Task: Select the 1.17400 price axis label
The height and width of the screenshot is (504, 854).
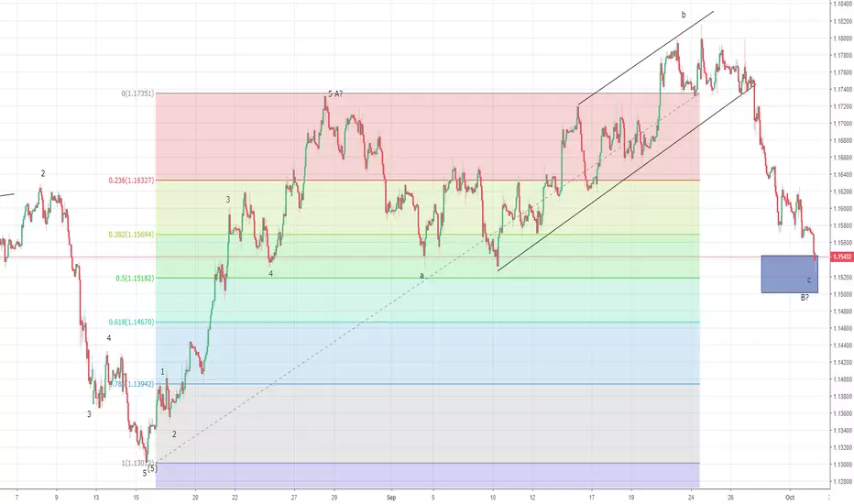Action: [x=843, y=90]
